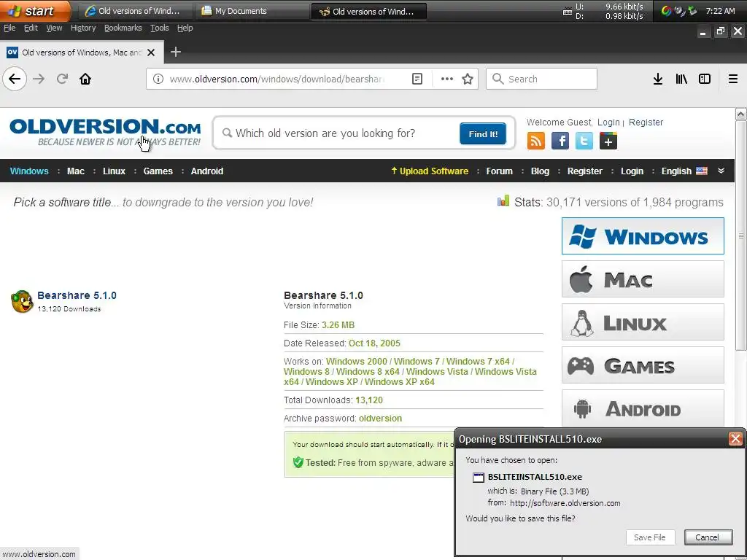The height and width of the screenshot is (560, 747).
Task: Click the Login link beside Welcome Guest
Action: point(608,122)
